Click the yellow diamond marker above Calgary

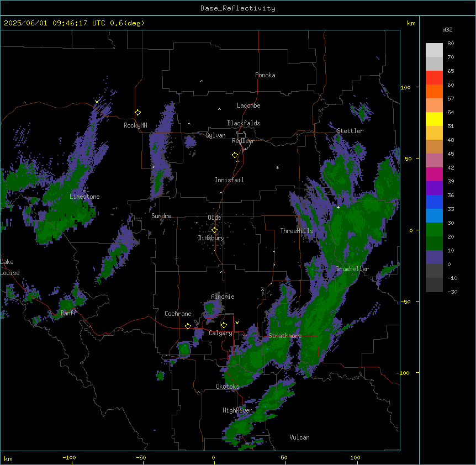click(224, 325)
